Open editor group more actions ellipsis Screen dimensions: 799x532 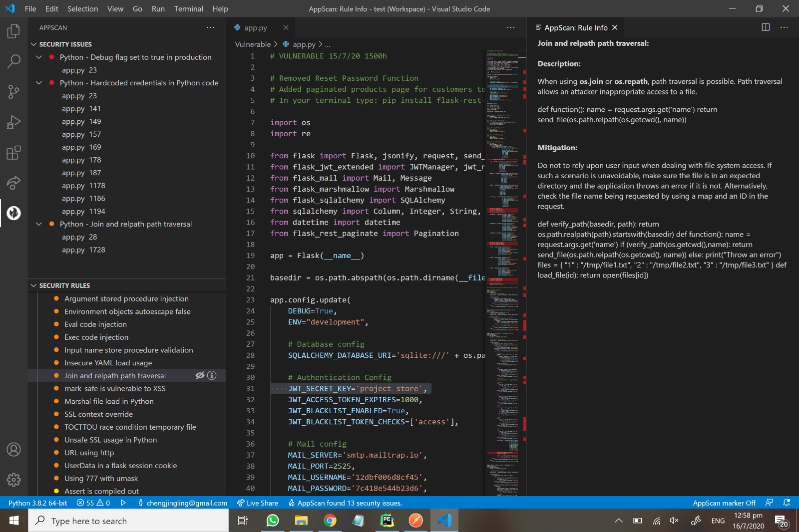tap(510, 27)
